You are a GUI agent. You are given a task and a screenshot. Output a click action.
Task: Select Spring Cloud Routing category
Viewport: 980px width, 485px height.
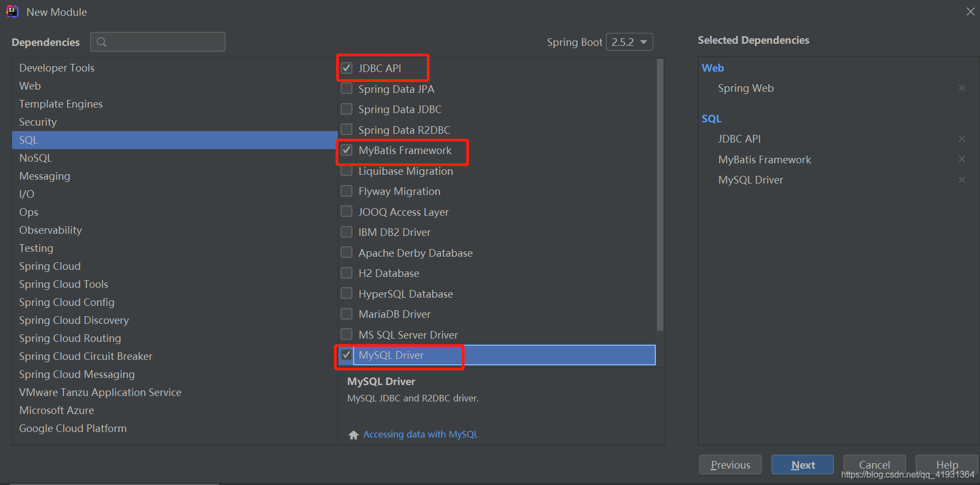point(174,338)
